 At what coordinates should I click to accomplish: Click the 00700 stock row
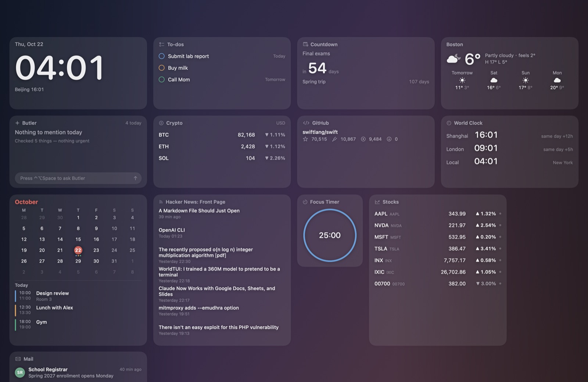pos(438,284)
